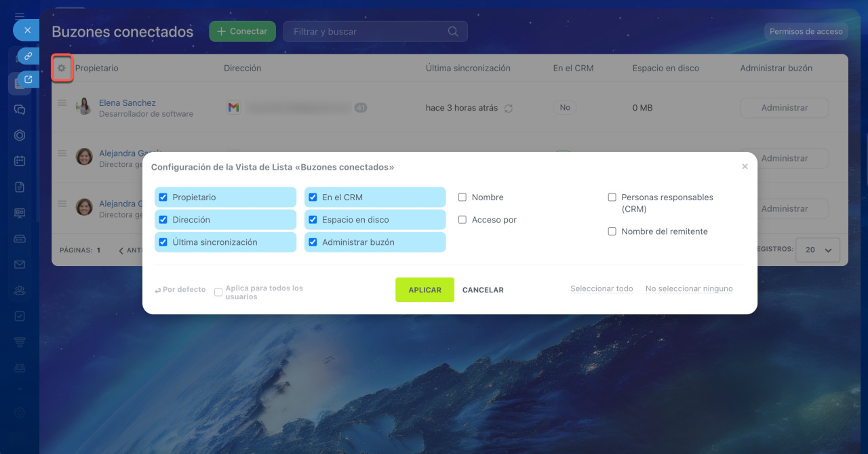Open the row menu for Elena Sanchez
Image resolution: width=868 pixels, height=454 pixels.
pyautogui.click(x=62, y=103)
